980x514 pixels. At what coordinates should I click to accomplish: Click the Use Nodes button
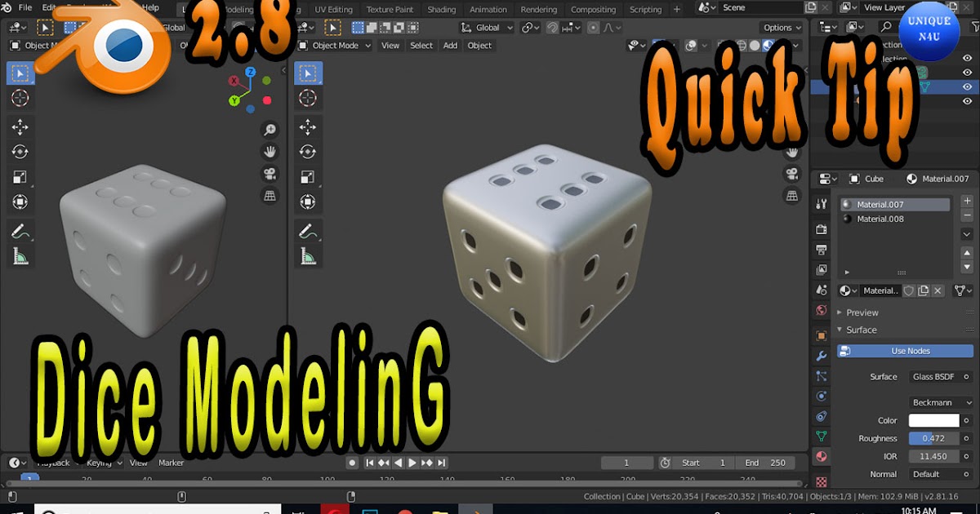905,351
